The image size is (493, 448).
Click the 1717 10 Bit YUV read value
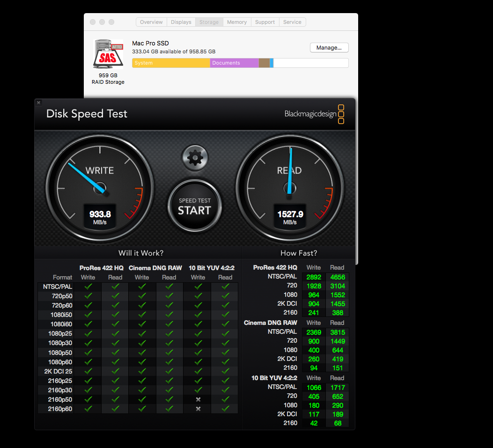[x=338, y=388]
